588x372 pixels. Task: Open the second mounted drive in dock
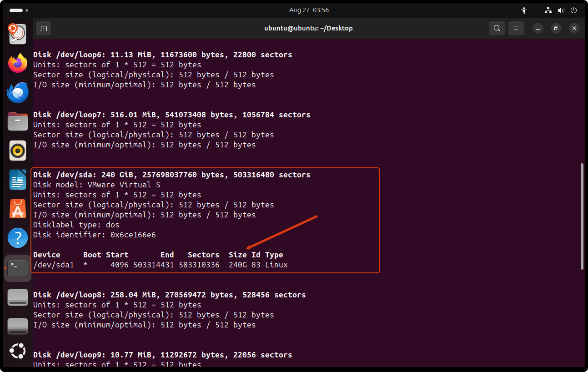18,327
